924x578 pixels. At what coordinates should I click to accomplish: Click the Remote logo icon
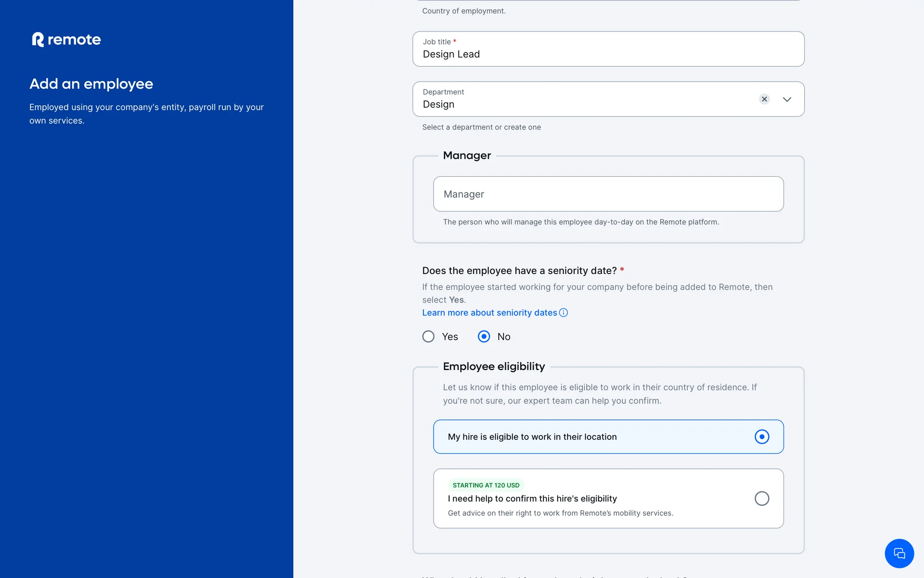(x=38, y=39)
